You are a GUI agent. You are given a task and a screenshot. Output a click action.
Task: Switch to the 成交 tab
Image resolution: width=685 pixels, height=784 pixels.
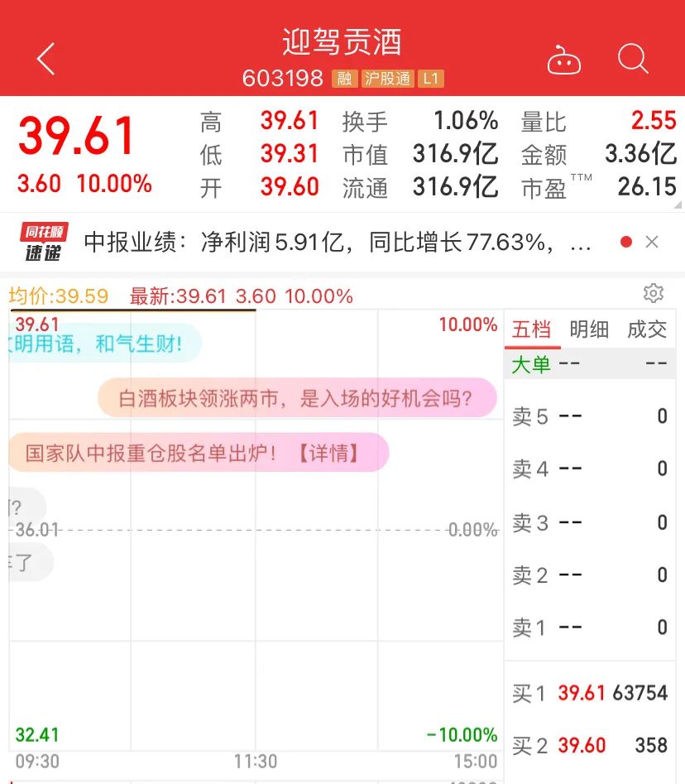pos(646,329)
